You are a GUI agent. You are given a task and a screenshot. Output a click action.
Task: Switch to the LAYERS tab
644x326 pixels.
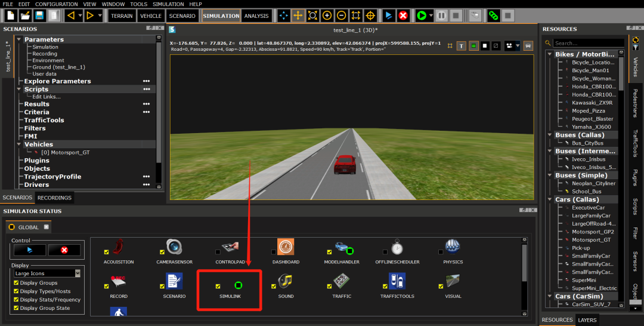[x=587, y=320]
